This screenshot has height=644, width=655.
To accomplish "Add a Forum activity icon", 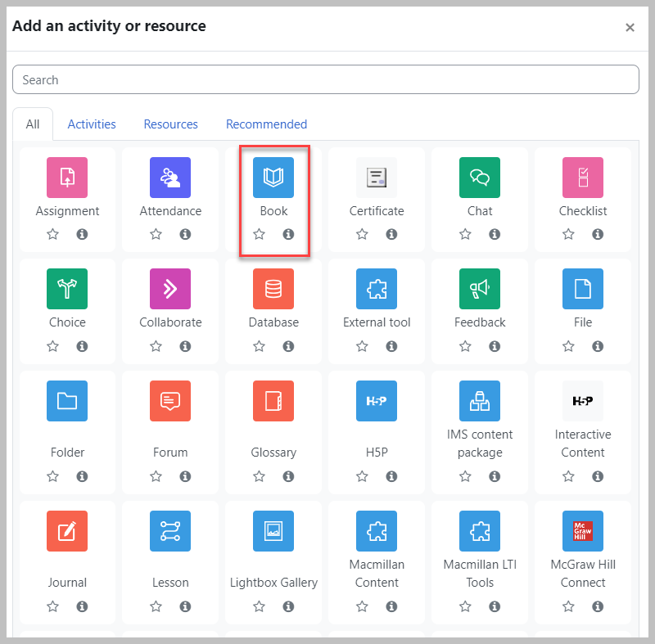I will point(170,401).
